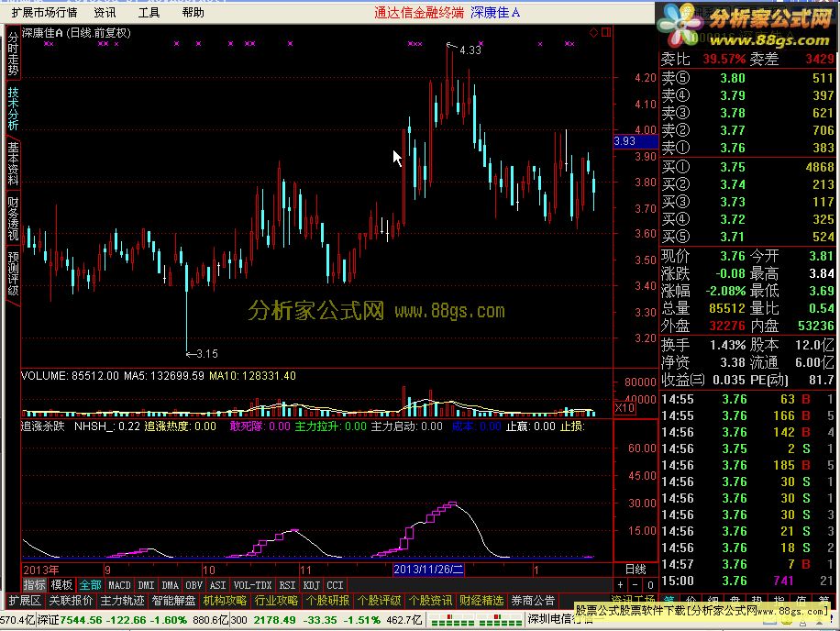Open the 券商公告 bottom tab
840x631 pixels.
click(x=533, y=601)
